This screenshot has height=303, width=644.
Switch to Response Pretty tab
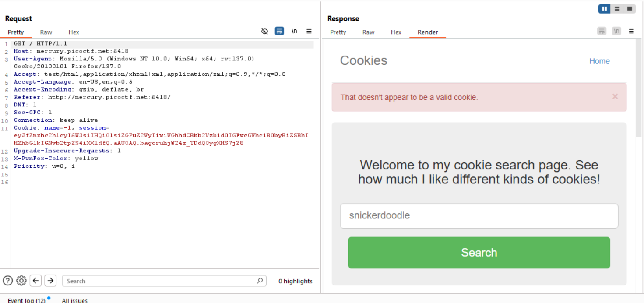pyautogui.click(x=338, y=32)
